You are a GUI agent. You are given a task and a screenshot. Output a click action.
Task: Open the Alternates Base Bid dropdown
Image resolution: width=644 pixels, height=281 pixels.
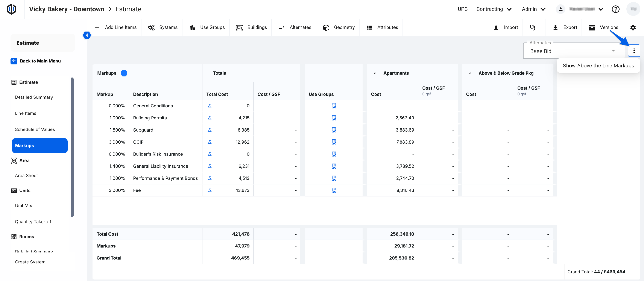tap(574, 51)
